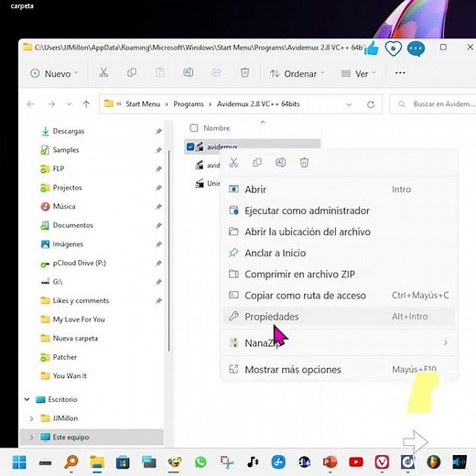
Task: Choose Abrir la ubicación del archivo
Action: click(340, 232)
